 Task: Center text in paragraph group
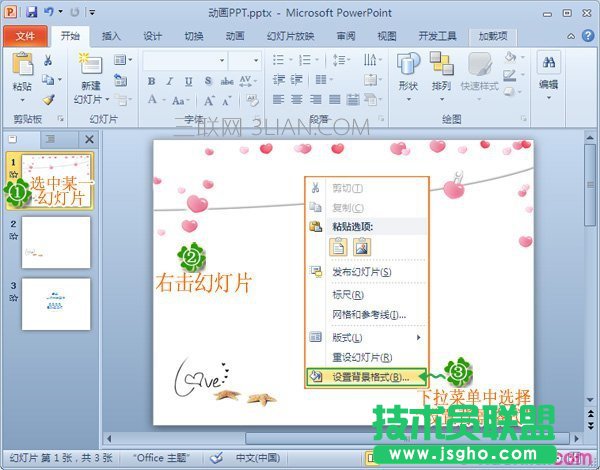[x=297, y=100]
